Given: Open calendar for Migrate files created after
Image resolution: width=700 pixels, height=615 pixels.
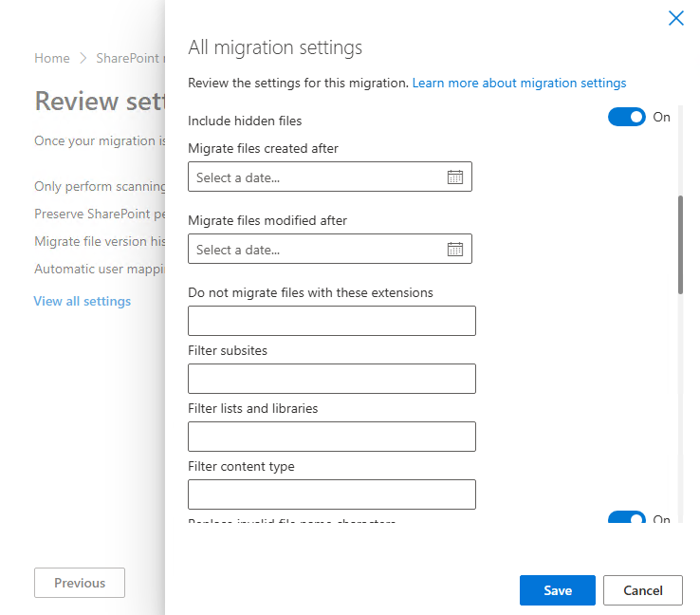Looking at the screenshot, I should pos(454,177).
